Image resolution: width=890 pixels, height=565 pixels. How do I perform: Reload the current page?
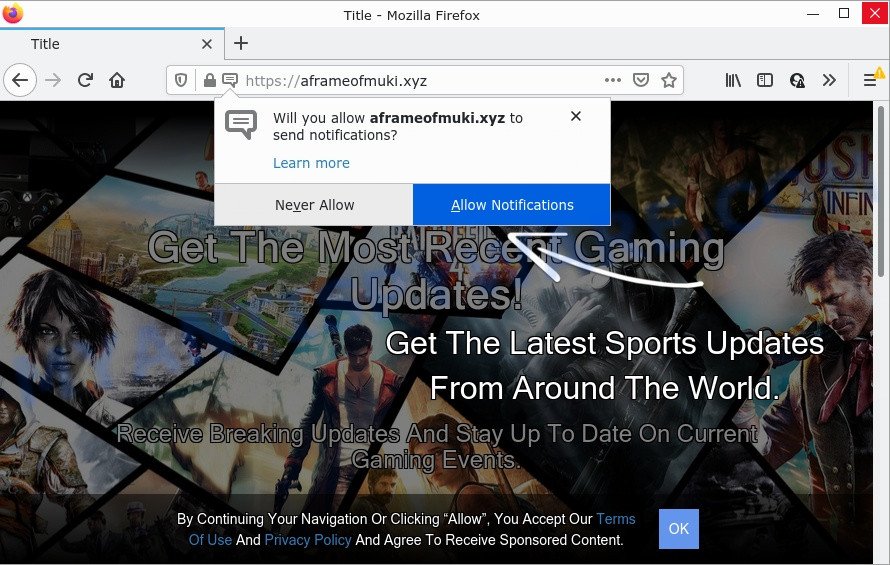pos(85,81)
